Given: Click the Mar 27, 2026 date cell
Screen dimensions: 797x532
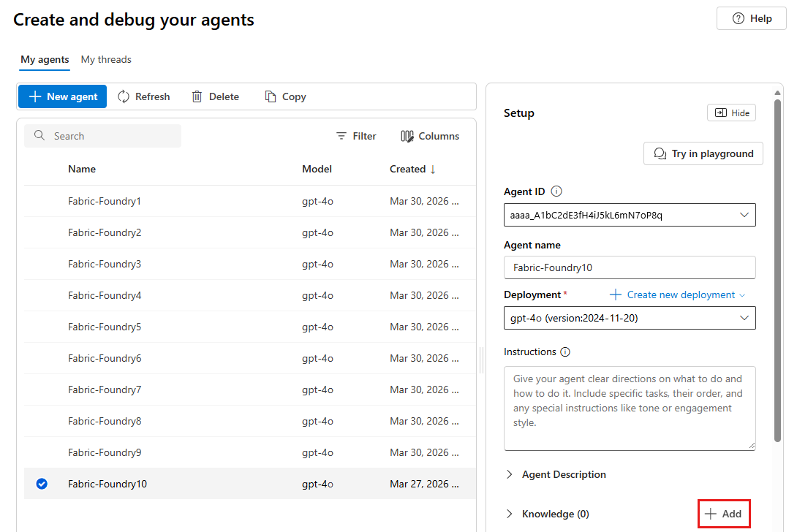Looking at the screenshot, I should pyautogui.click(x=424, y=484).
